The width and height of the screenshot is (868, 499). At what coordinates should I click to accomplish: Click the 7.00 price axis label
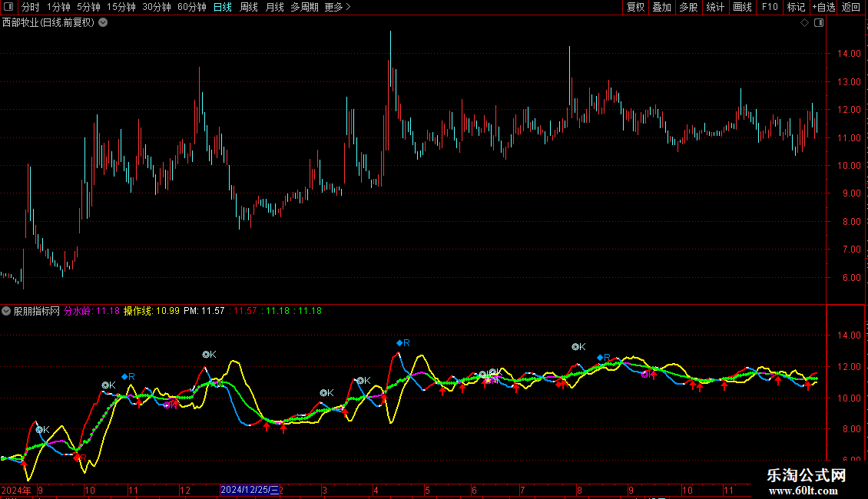pyautogui.click(x=851, y=249)
